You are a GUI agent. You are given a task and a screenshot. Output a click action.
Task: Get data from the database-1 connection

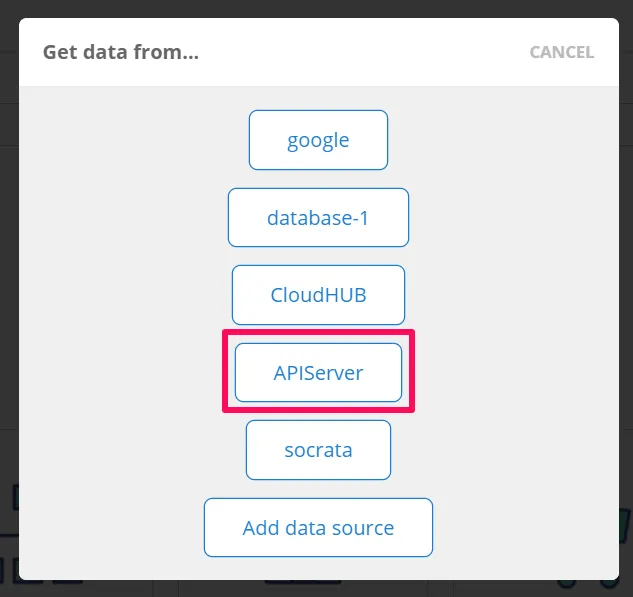318,217
